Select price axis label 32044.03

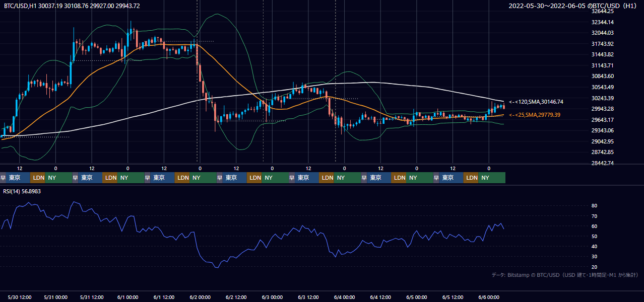click(x=602, y=33)
